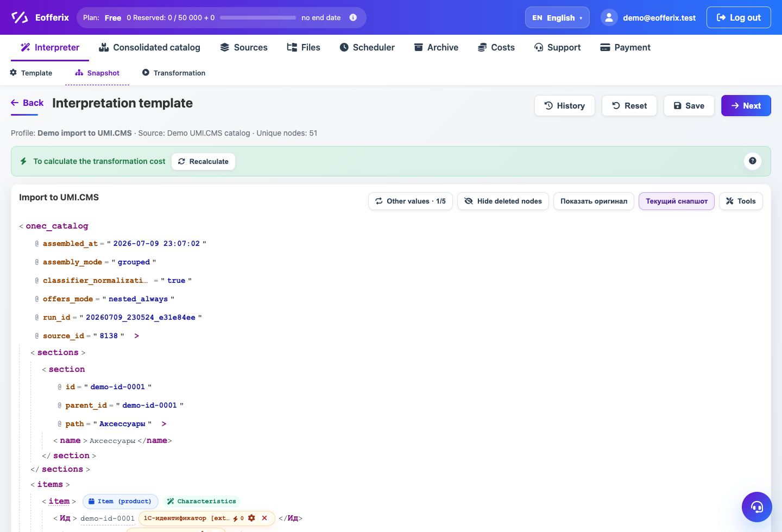
Task: Recalculate the transformation cost
Action: click(203, 161)
